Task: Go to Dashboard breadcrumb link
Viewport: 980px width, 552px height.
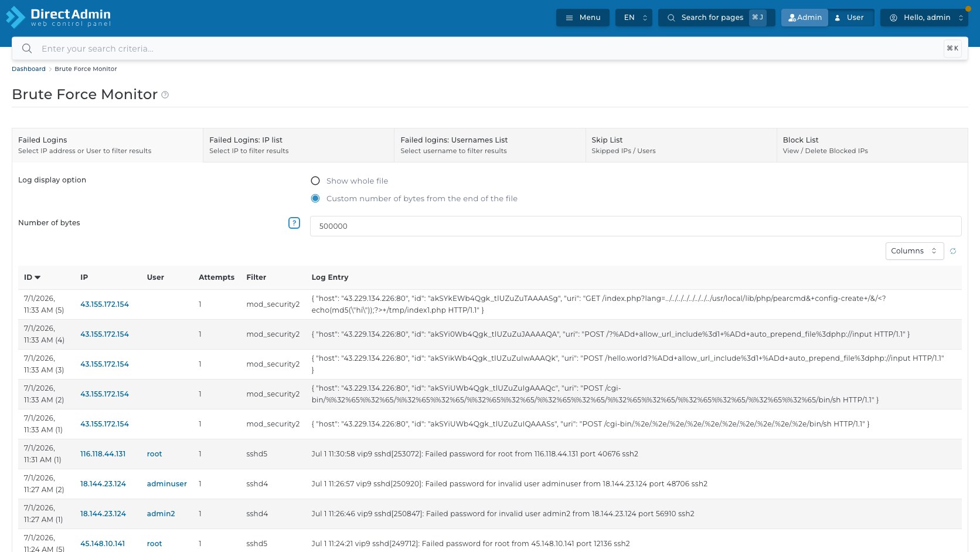Action: (x=29, y=69)
